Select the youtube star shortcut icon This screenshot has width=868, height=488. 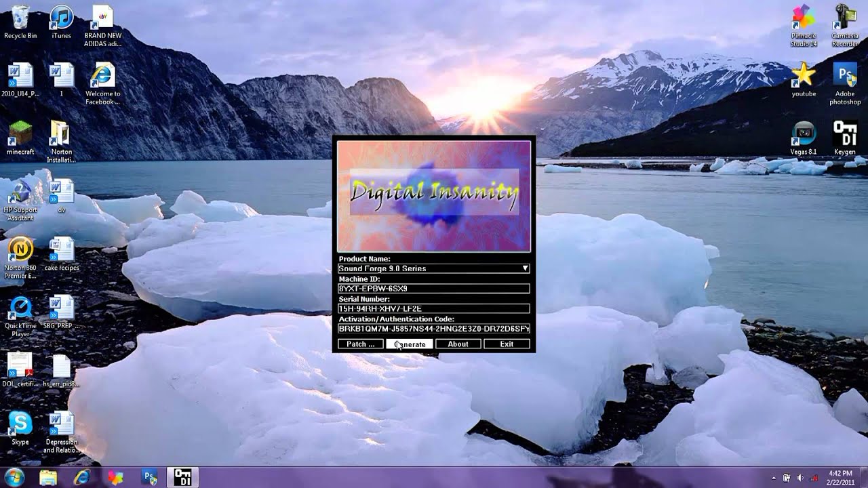[x=804, y=80]
